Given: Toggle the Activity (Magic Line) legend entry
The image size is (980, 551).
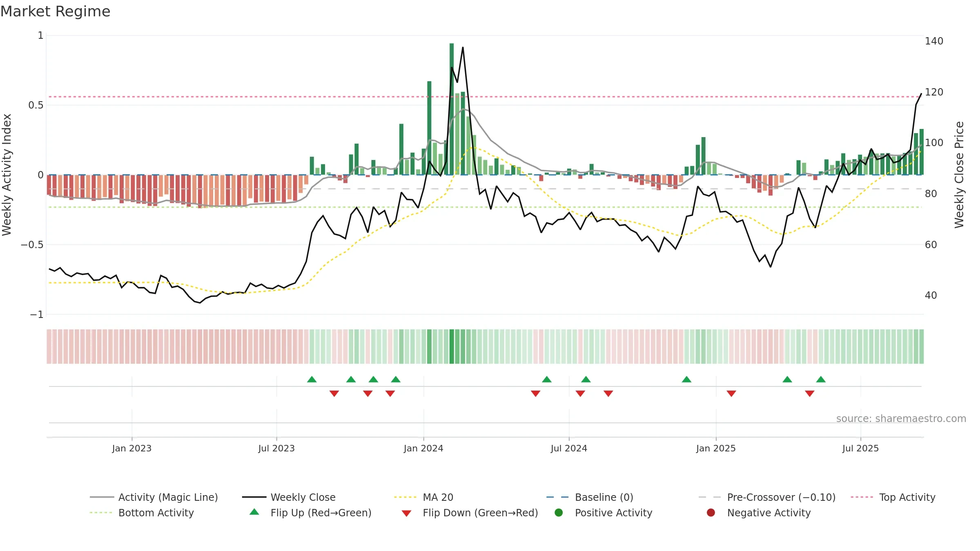Looking at the screenshot, I should click(x=154, y=497).
